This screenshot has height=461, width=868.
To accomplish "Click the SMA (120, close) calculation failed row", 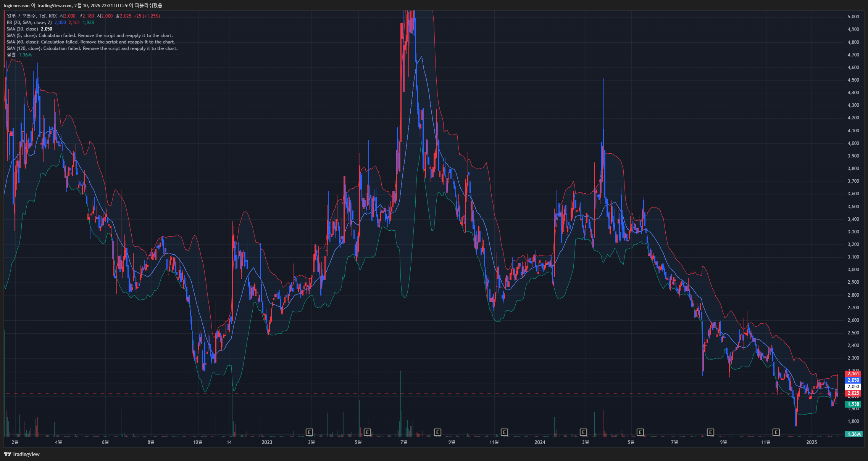I will (x=92, y=48).
